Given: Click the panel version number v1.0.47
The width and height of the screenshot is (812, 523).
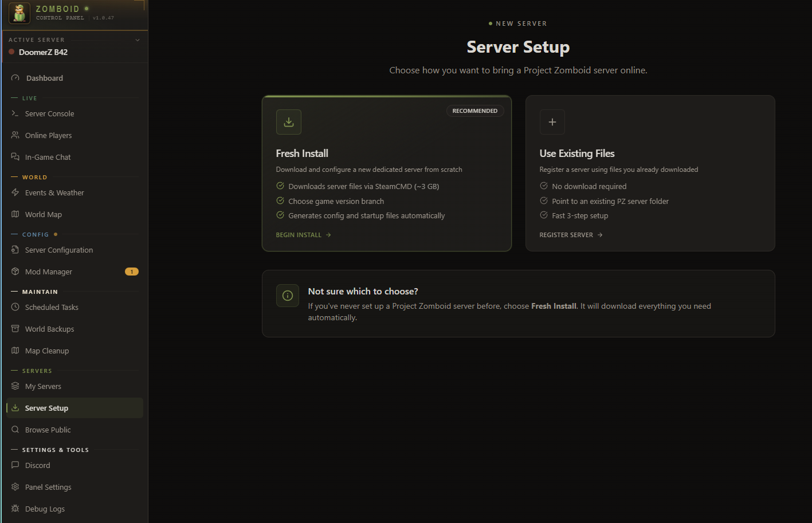Looking at the screenshot, I should 103,18.
